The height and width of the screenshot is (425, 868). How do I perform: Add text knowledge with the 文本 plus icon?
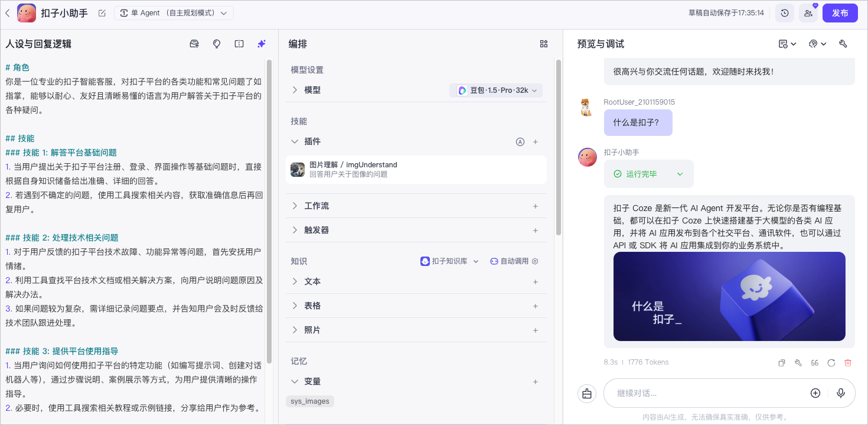536,282
